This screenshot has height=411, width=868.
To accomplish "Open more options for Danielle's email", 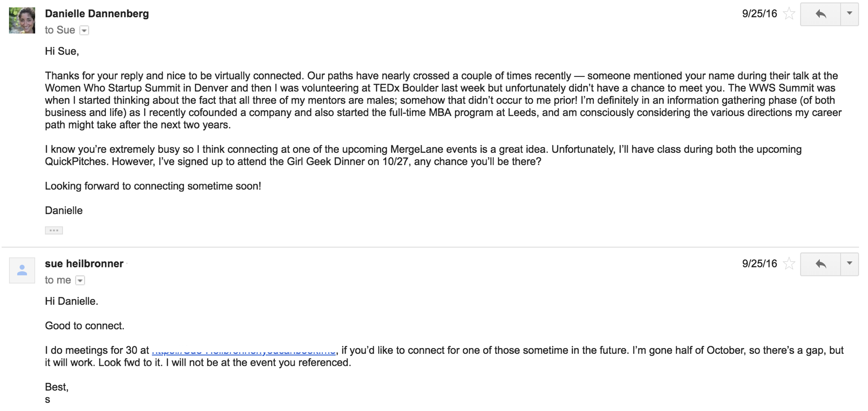I will click(x=849, y=14).
